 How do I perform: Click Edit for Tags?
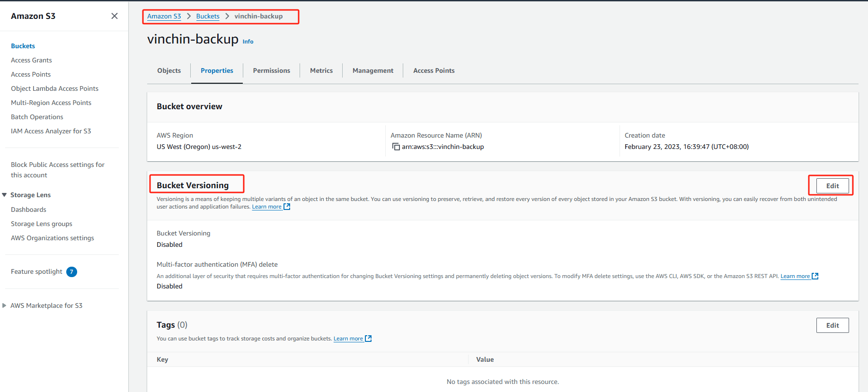tap(833, 325)
